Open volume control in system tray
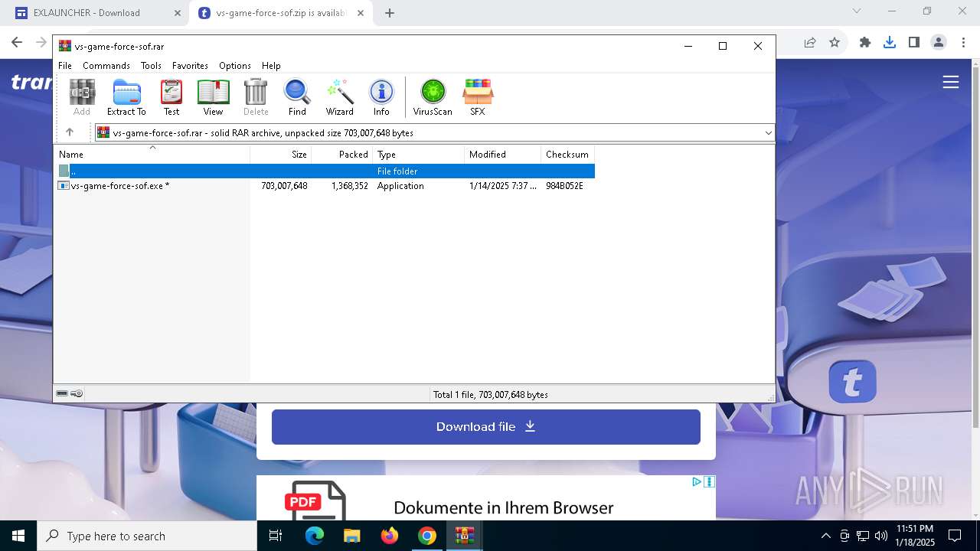The height and width of the screenshot is (551, 980). 881,536
